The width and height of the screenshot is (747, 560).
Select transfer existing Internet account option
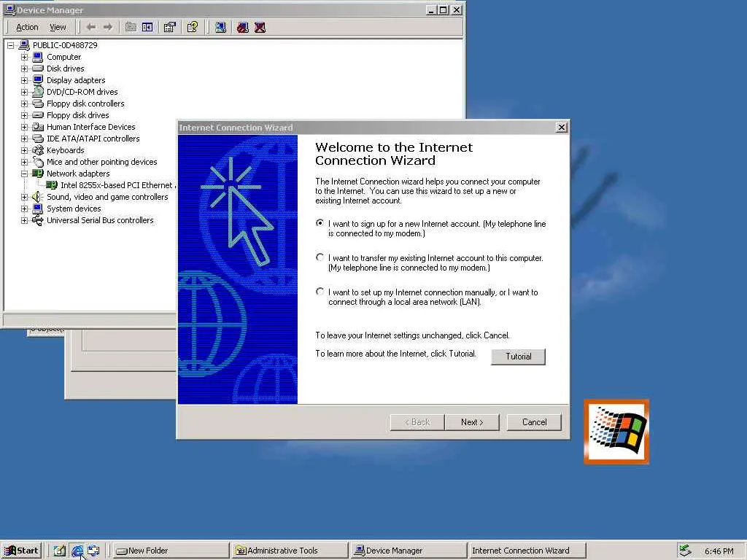coord(320,257)
